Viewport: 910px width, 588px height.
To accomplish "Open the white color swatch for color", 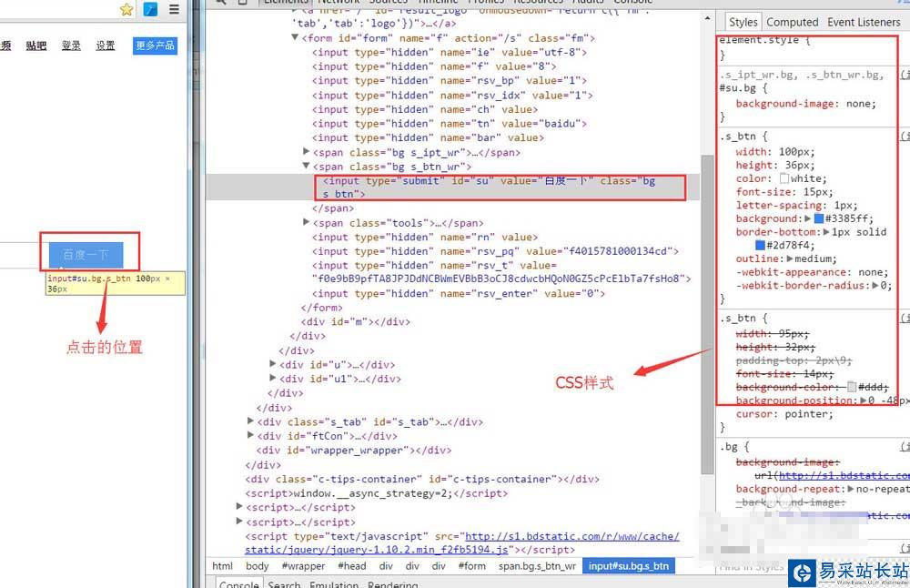I will pos(784,178).
